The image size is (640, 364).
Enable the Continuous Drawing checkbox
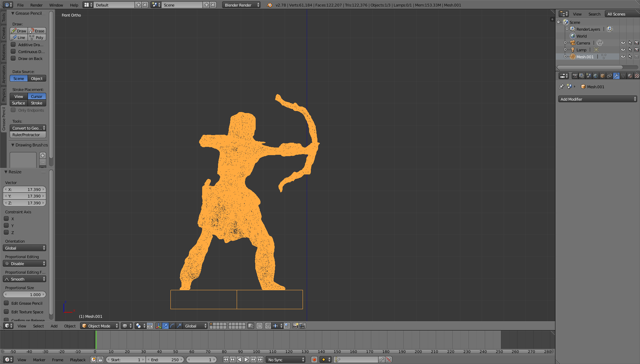(x=13, y=51)
